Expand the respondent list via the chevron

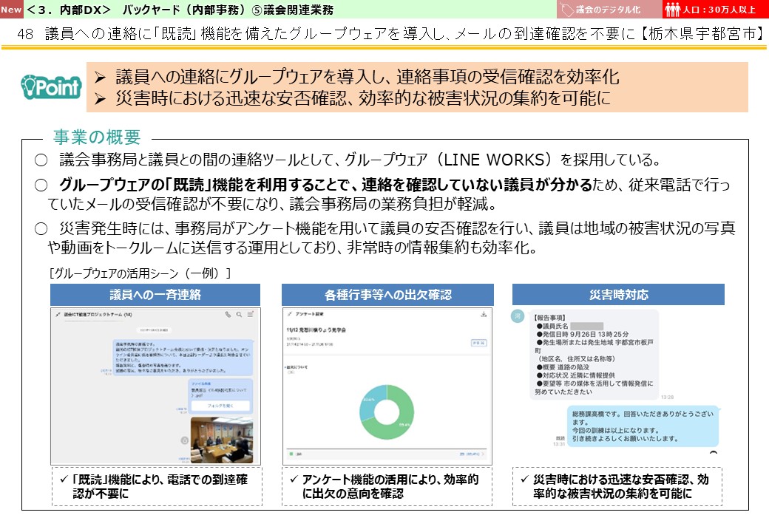click(481, 454)
